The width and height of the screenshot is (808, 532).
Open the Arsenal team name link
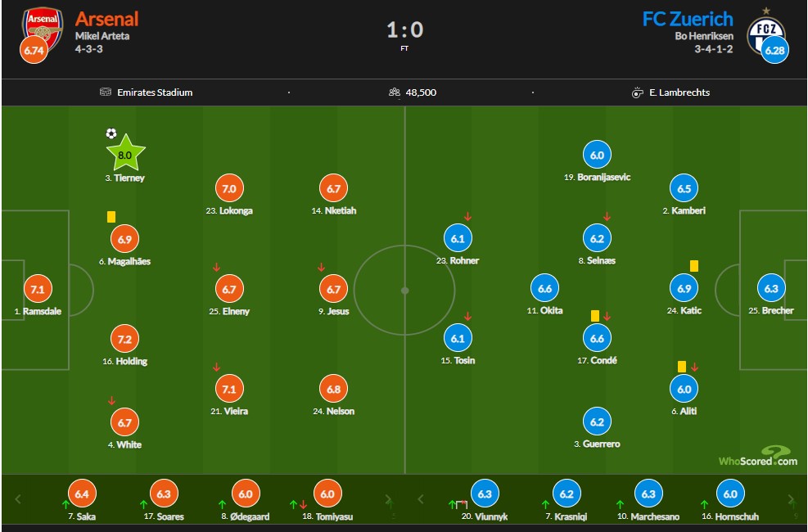[106, 19]
